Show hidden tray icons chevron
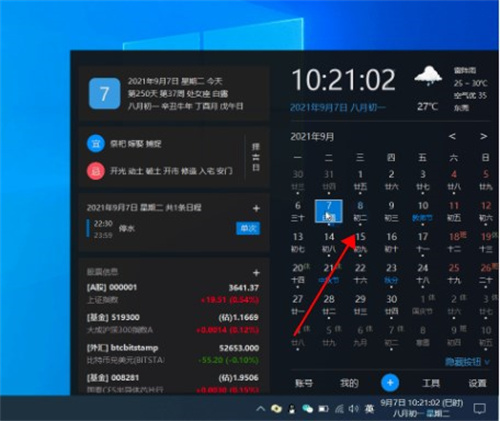 260,408
